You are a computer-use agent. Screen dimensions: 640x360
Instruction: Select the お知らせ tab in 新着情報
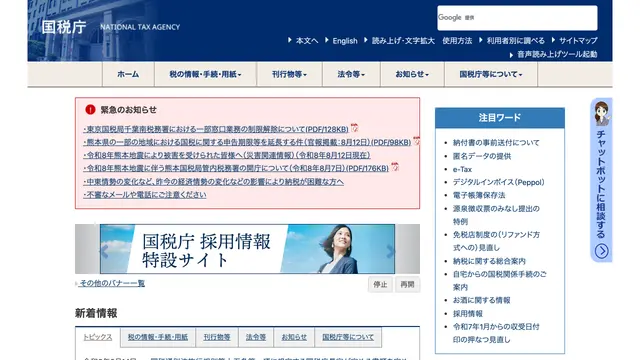(x=294, y=337)
